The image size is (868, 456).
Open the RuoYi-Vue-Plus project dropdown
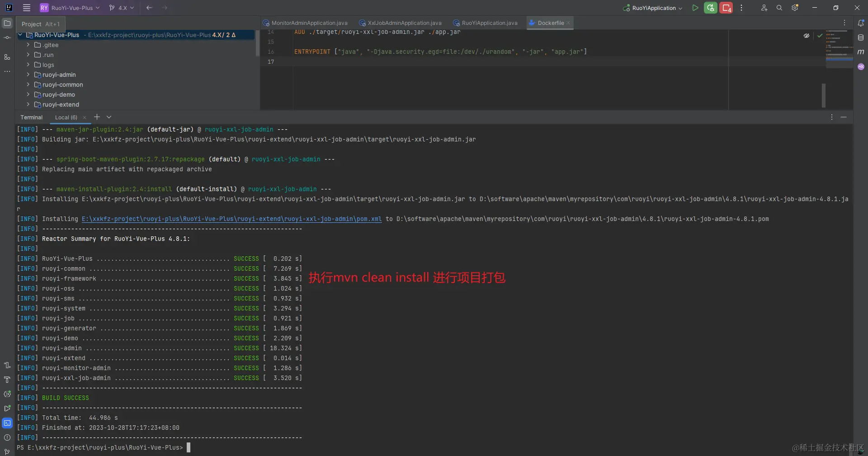(x=70, y=8)
